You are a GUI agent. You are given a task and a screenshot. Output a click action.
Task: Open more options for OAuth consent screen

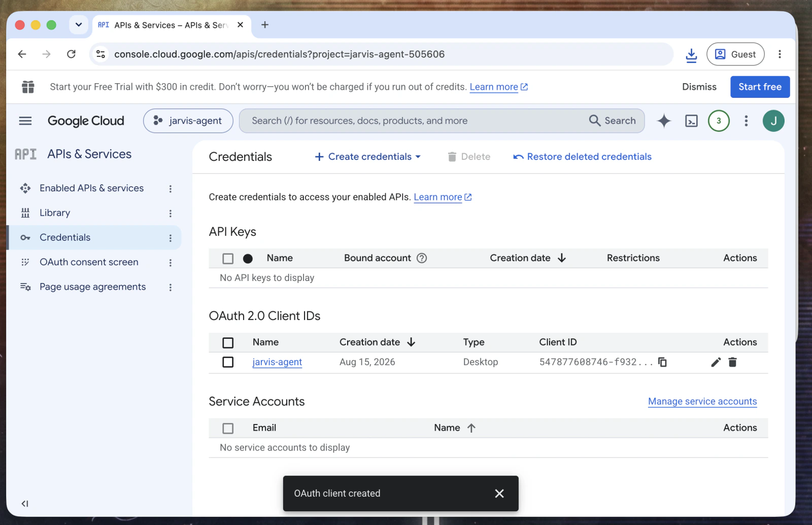coord(171,263)
